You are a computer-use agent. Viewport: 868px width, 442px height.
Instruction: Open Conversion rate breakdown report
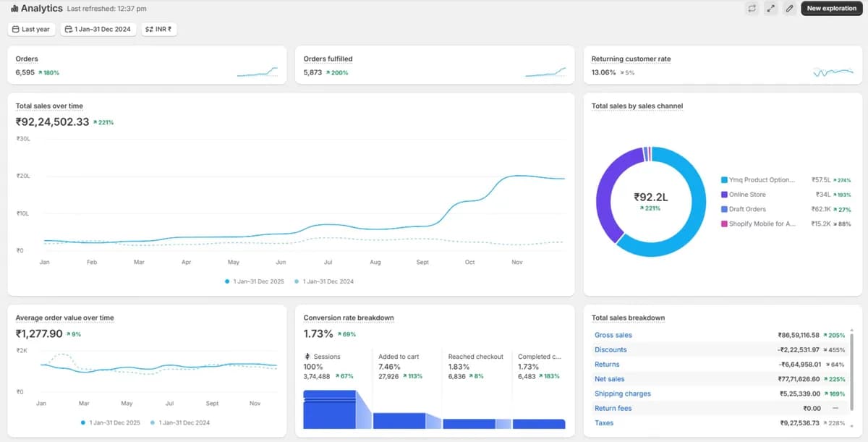coord(349,318)
